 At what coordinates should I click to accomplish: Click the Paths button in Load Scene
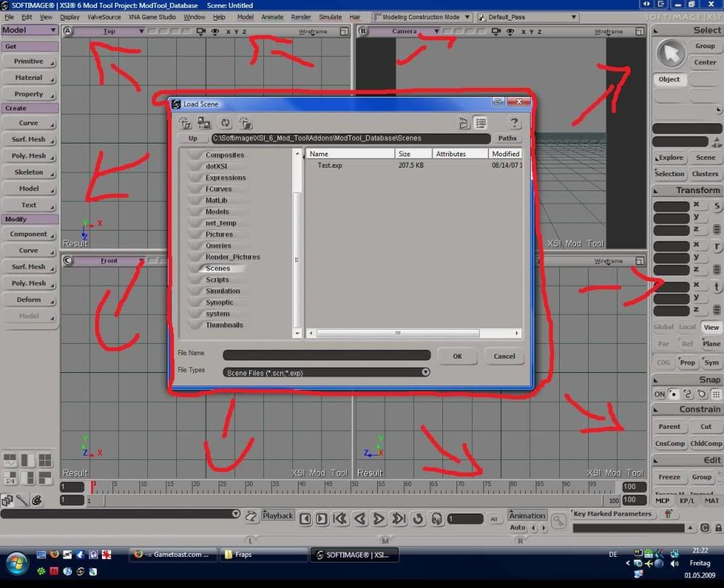pyautogui.click(x=507, y=138)
